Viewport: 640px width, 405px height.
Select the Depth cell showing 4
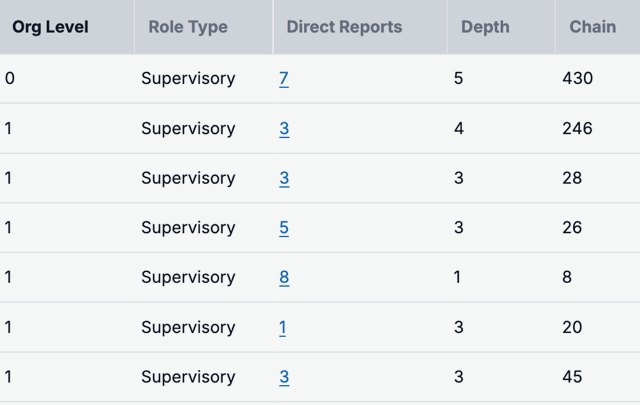pos(459,129)
